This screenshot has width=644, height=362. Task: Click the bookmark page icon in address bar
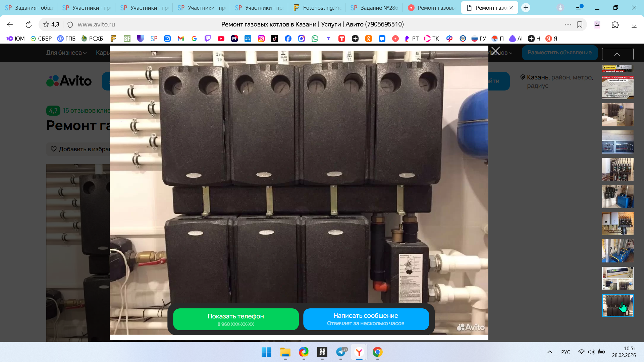click(x=580, y=24)
